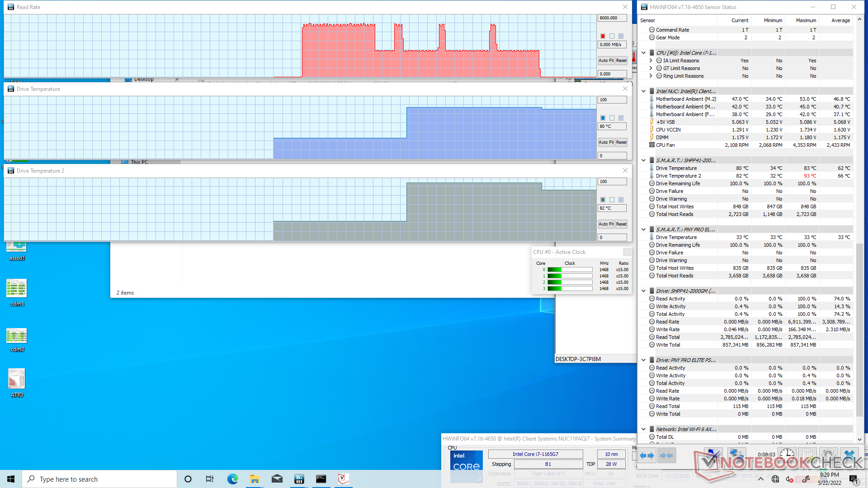Click the blue X close-sensors icon
Image resolution: width=868 pixels, height=488 pixels.
pyautogui.click(x=849, y=455)
